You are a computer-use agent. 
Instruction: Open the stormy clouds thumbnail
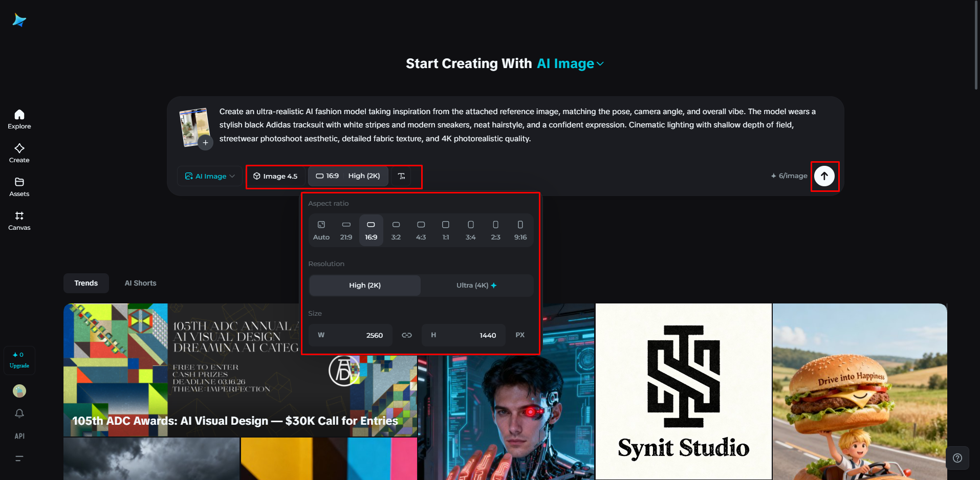151,459
